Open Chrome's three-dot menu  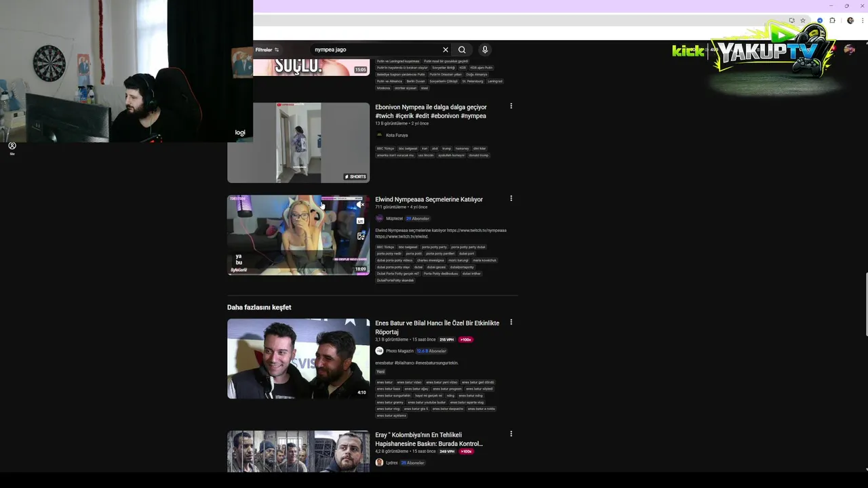pos(861,20)
